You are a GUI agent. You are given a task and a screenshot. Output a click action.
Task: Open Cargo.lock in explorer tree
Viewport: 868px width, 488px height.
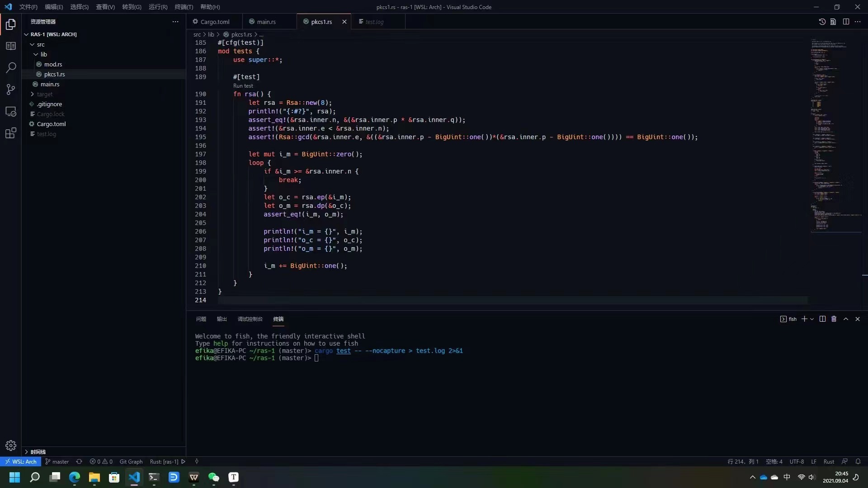pyautogui.click(x=51, y=114)
